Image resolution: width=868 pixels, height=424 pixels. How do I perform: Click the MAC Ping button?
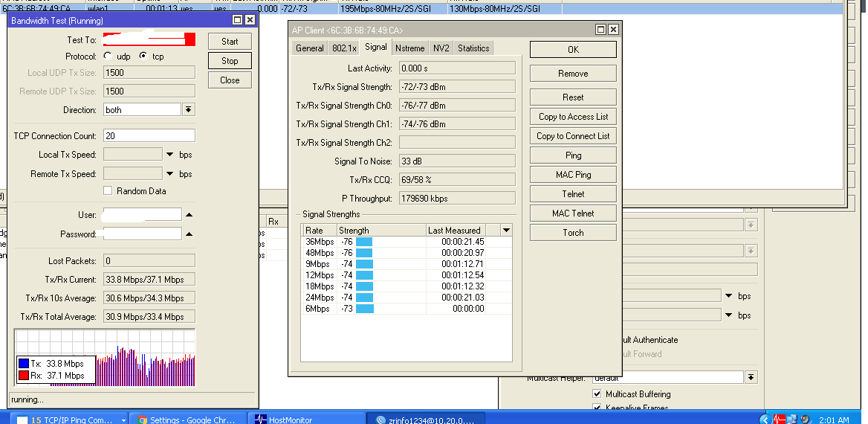point(573,175)
